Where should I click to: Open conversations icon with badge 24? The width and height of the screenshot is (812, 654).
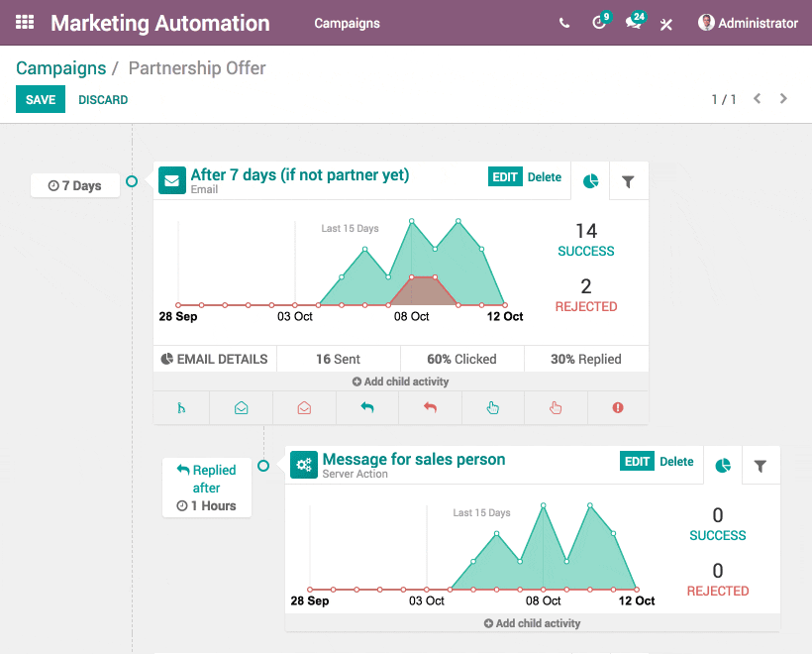coord(634,23)
